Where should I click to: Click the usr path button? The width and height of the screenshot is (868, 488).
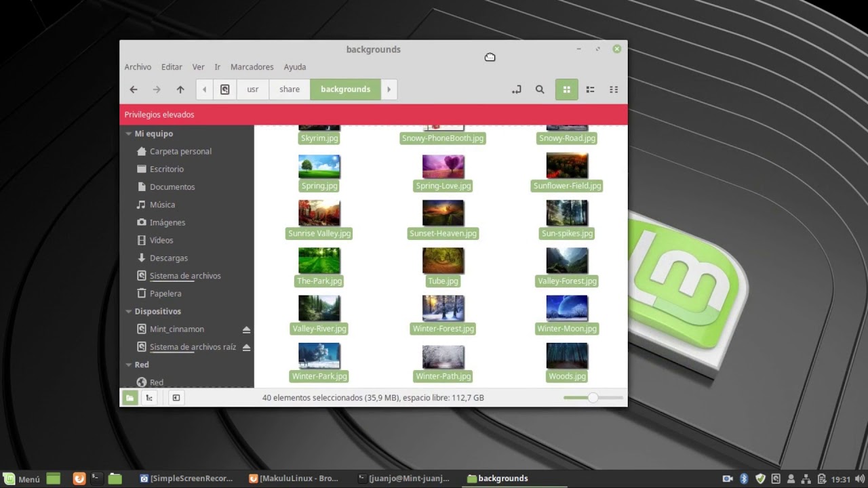[253, 89]
